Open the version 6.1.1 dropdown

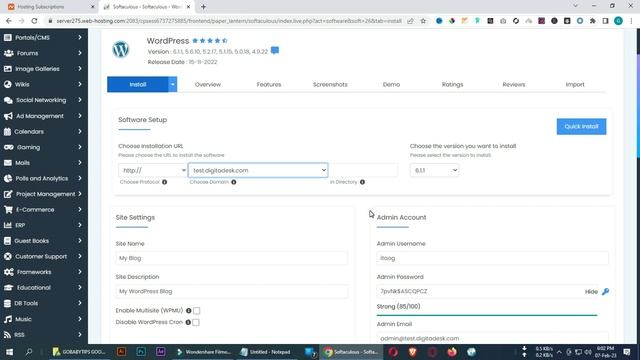[x=434, y=170]
